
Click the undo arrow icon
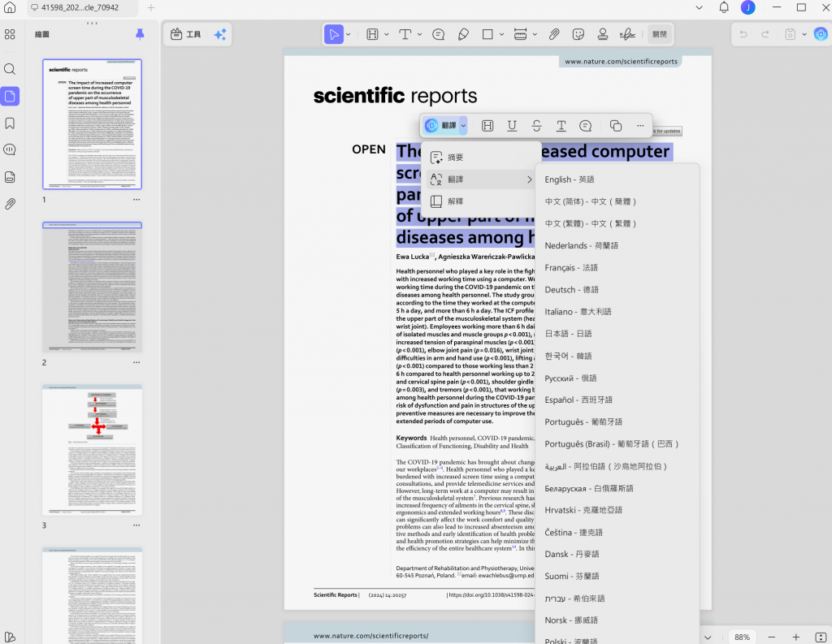(x=743, y=34)
